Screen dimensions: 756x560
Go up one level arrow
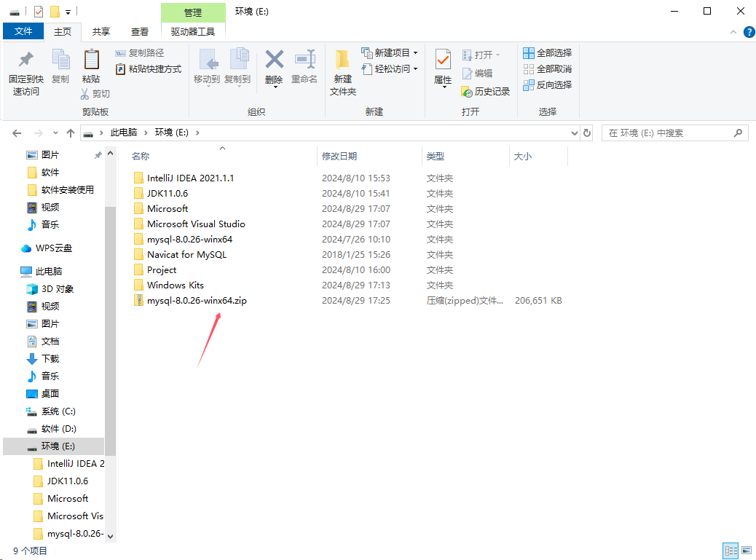(x=71, y=133)
